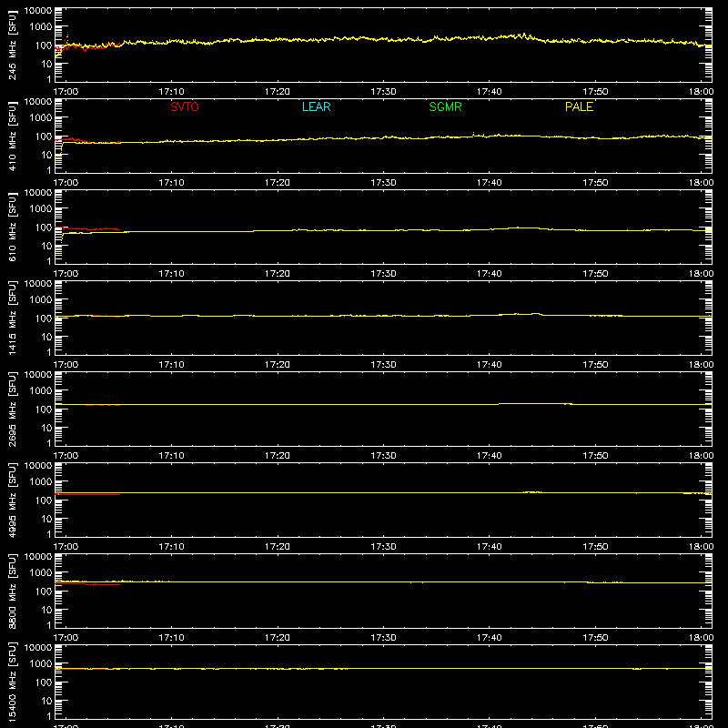Click the green SGMR station label
The image size is (728, 728).
point(445,106)
